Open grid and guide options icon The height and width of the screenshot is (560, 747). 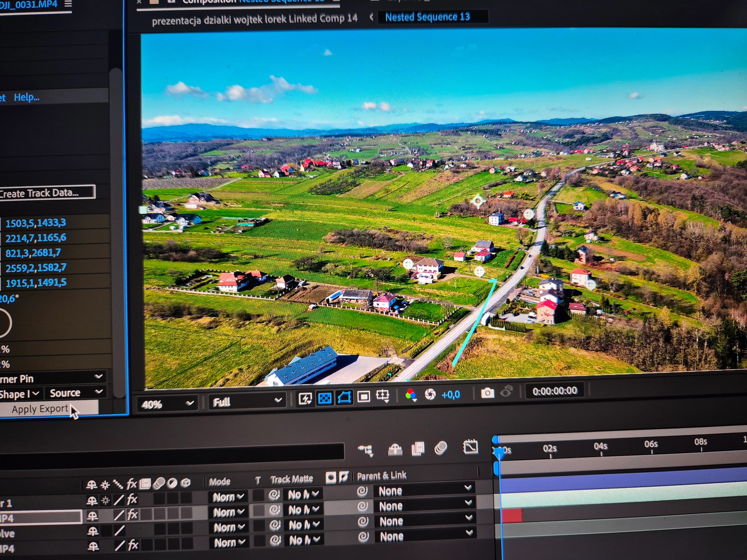[x=383, y=396]
